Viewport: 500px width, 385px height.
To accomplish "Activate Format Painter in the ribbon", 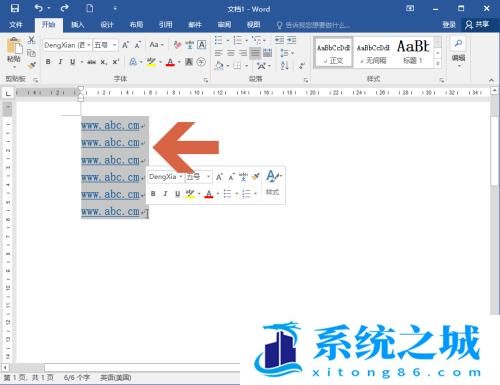I will tap(32, 65).
